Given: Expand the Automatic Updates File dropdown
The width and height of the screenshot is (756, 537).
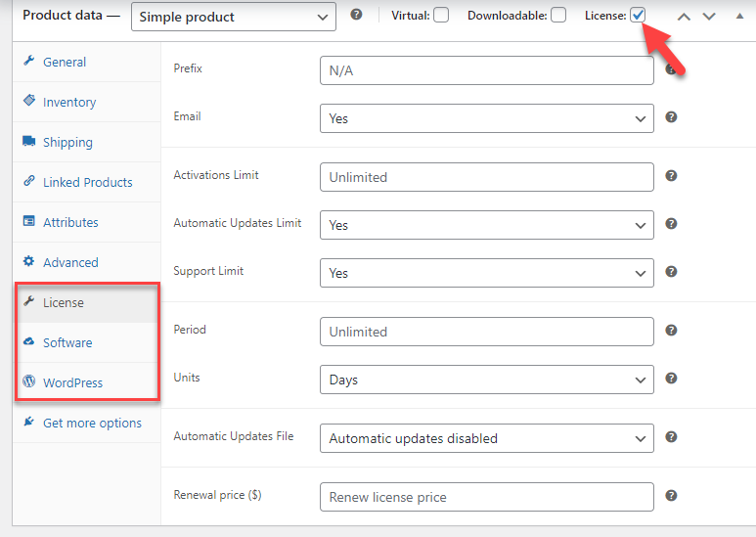Looking at the screenshot, I should click(x=486, y=438).
